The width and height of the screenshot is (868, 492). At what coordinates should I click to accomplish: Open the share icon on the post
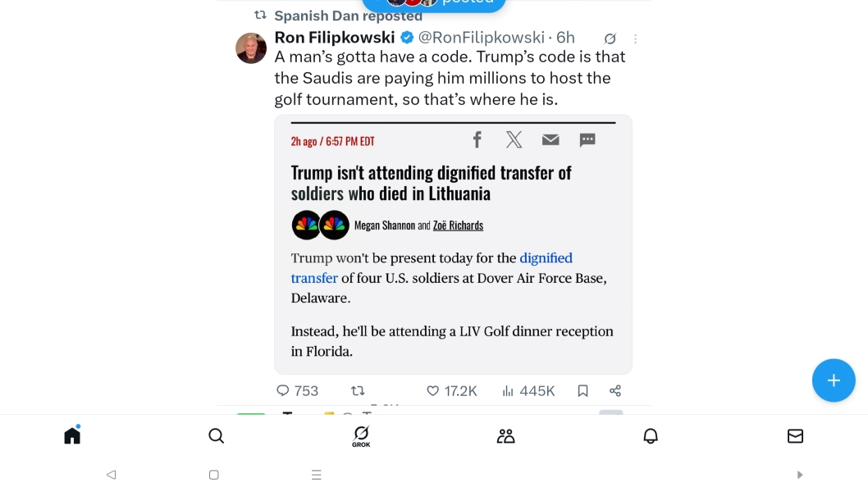615,391
